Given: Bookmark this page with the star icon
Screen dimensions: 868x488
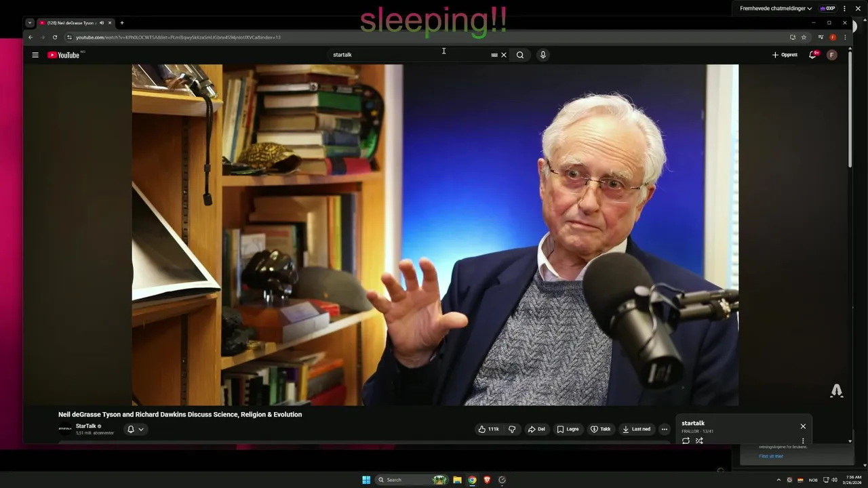Looking at the screenshot, I should (x=804, y=37).
